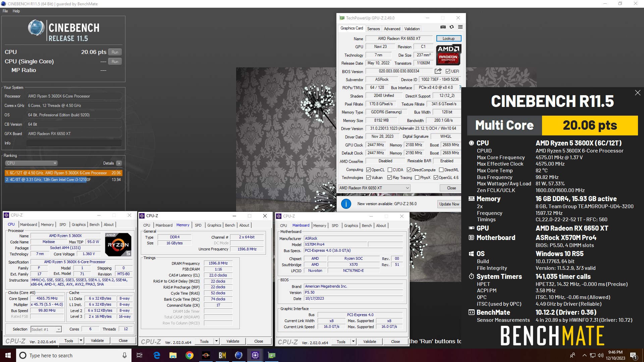Click Close in the middle CPU-Z window

coord(259,341)
